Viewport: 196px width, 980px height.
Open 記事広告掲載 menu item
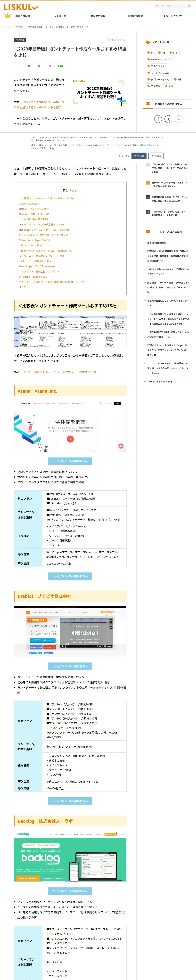(x=136, y=16)
